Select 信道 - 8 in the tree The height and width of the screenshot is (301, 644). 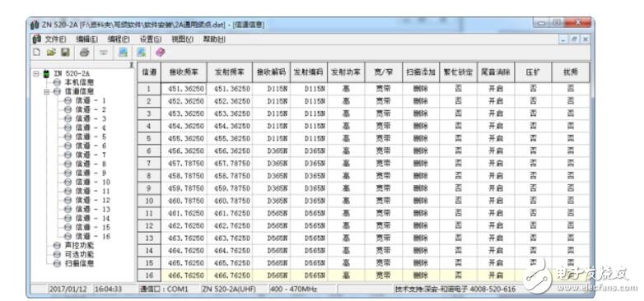[x=91, y=164]
